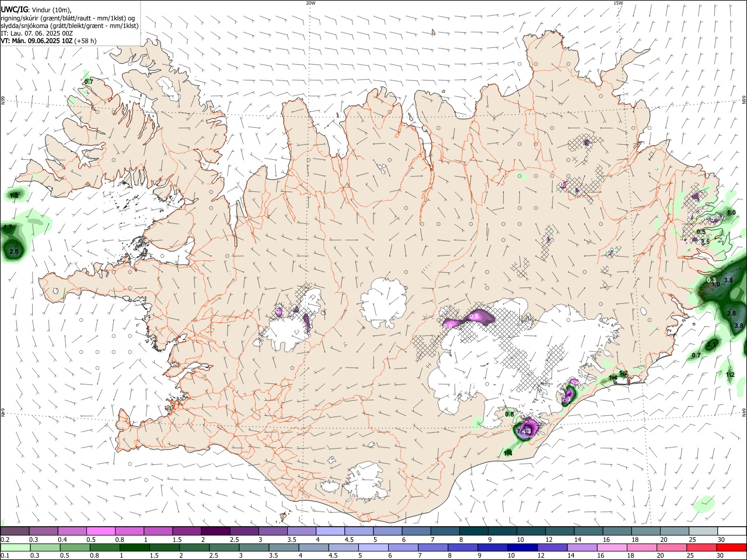Click the '0.3' precipitation value on the east coast
Image resolution: width=747 pixels, height=560 pixels.
(711, 280)
